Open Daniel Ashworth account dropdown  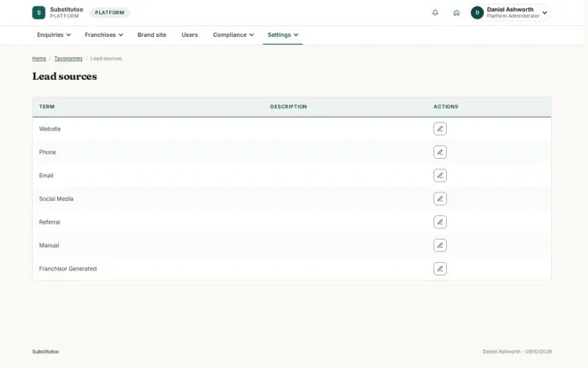tap(511, 13)
